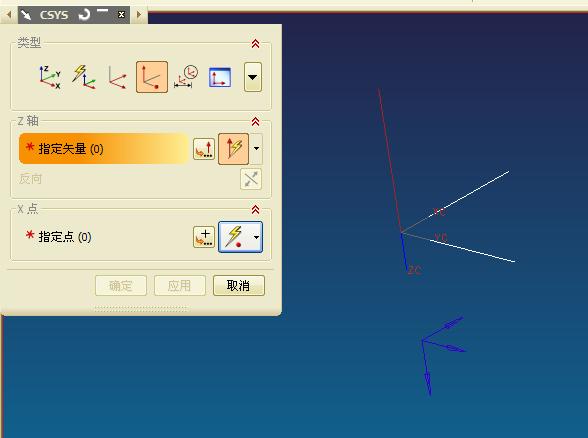Click the CSYS dialog minimize bar icon
This screenshot has height=438, width=588.
[x=102, y=11]
